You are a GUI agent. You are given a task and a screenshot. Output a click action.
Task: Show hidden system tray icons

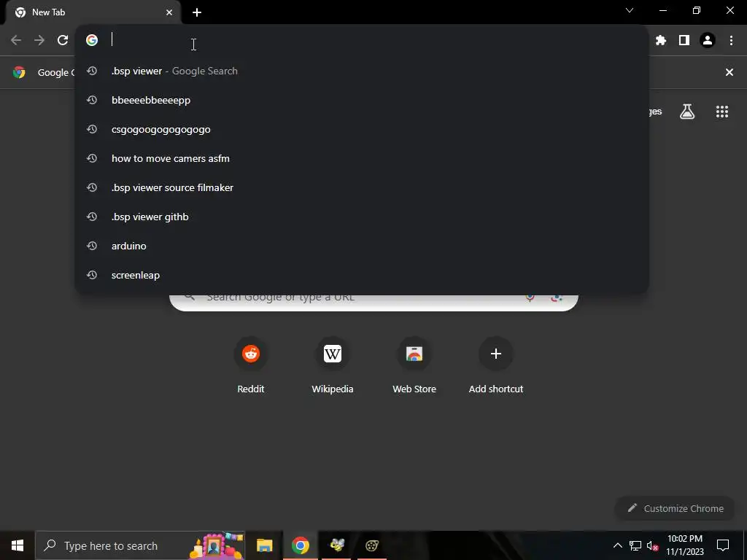(617, 545)
